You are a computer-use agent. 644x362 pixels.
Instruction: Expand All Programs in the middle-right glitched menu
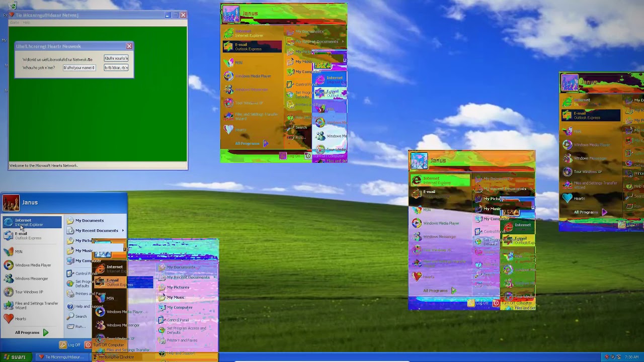pyautogui.click(x=440, y=291)
